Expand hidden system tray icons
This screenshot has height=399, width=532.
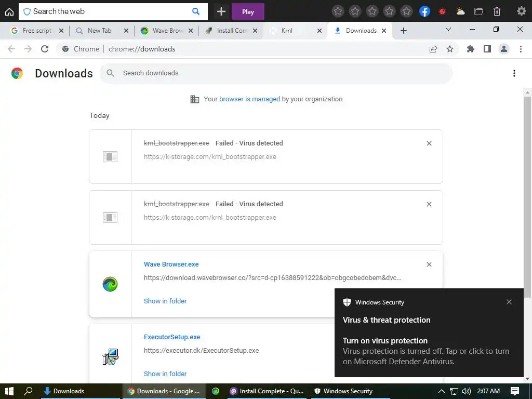[x=442, y=391]
